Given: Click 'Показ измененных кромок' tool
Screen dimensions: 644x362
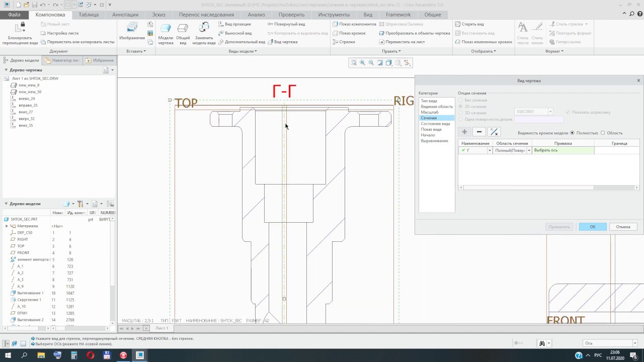Looking at the screenshot, I should coord(484,42).
